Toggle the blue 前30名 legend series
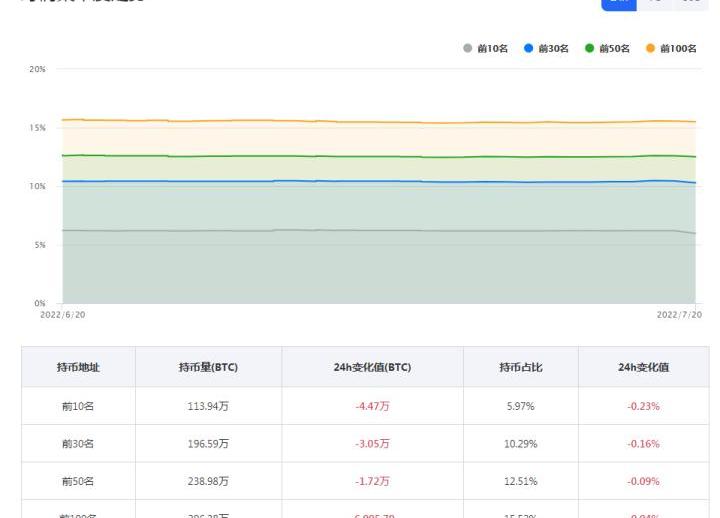 tap(546, 48)
